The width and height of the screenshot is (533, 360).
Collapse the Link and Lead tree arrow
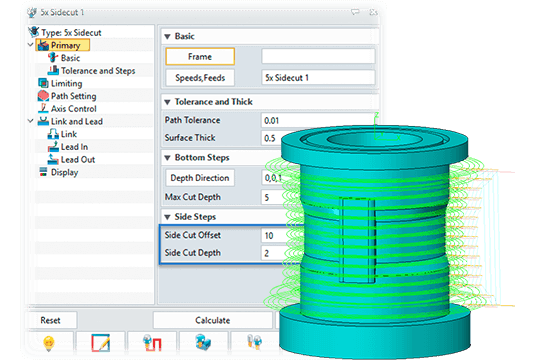(x=31, y=121)
